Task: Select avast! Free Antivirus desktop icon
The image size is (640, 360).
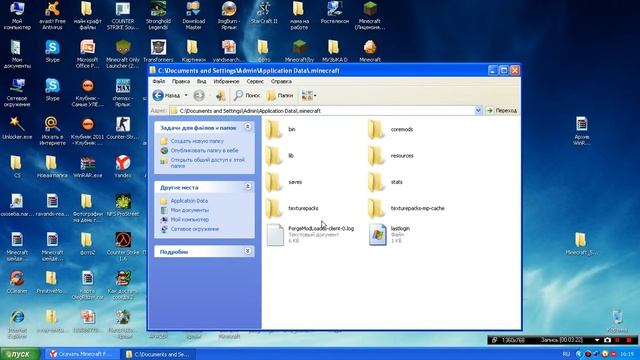Action: [x=52, y=16]
